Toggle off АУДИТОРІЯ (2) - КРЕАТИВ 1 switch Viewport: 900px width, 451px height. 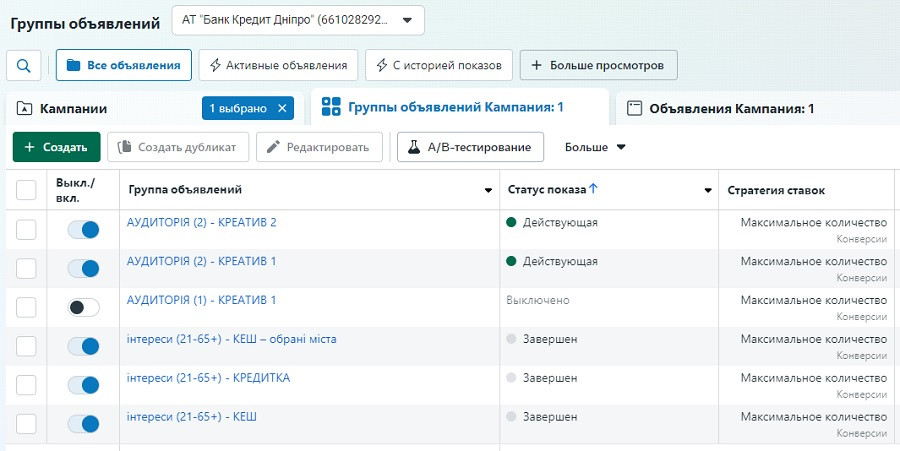(x=83, y=269)
